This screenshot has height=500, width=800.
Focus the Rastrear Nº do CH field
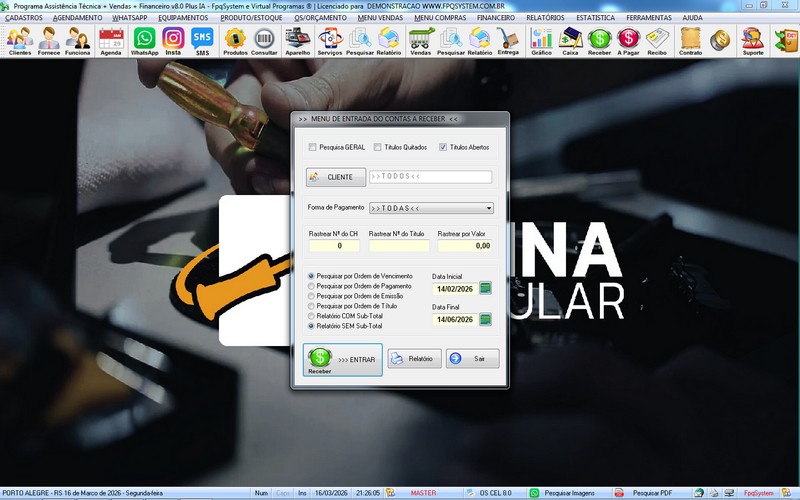click(x=334, y=246)
